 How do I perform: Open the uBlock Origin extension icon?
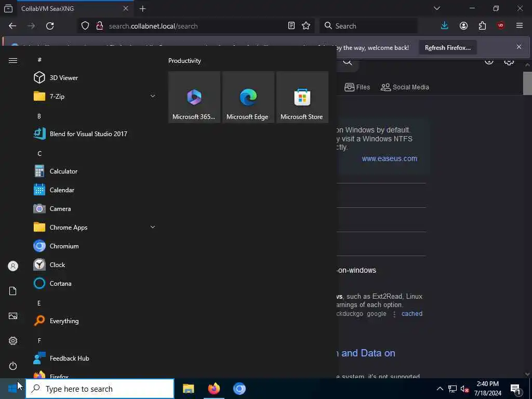500,26
